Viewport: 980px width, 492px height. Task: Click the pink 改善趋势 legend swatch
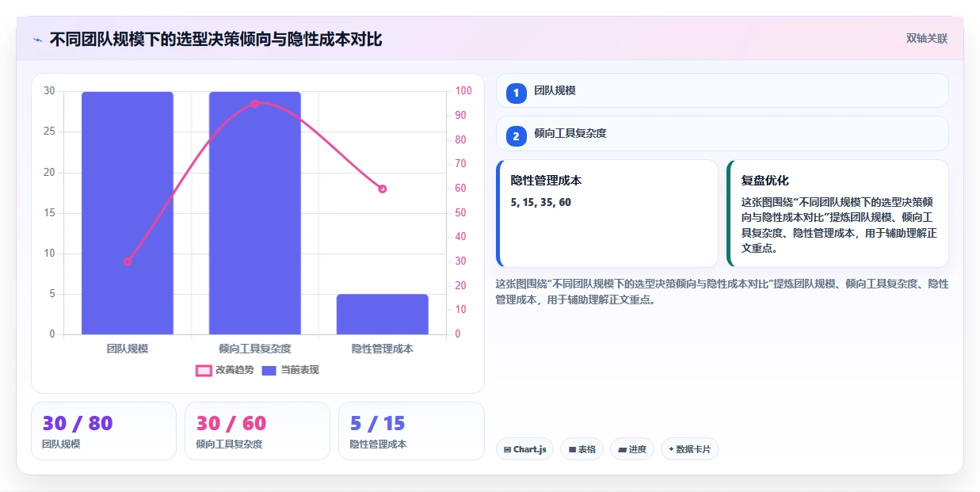(204, 370)
